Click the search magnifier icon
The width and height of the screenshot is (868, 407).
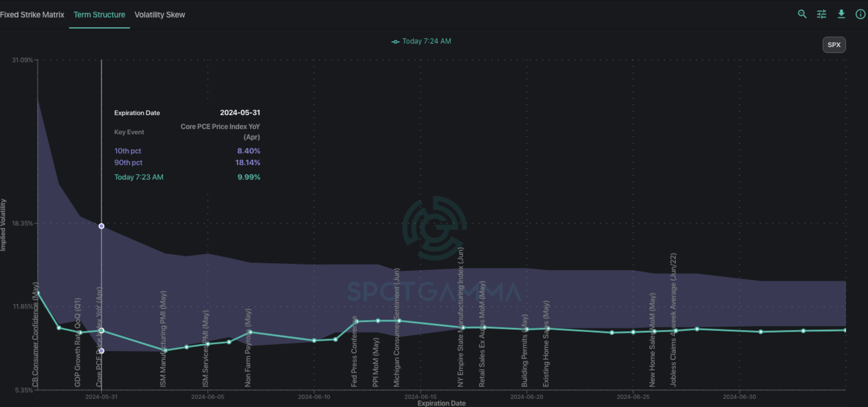pyautogui.click(x=802, y=14)
